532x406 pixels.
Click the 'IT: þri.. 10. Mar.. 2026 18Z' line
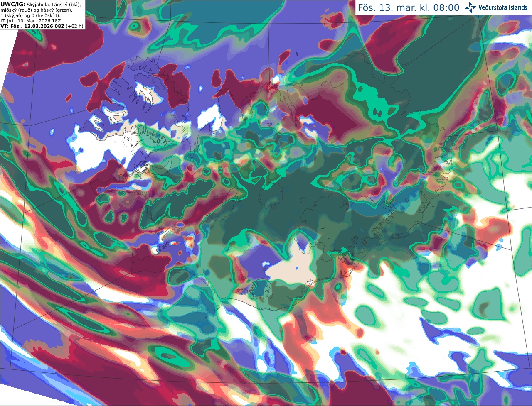coord(31,21)
